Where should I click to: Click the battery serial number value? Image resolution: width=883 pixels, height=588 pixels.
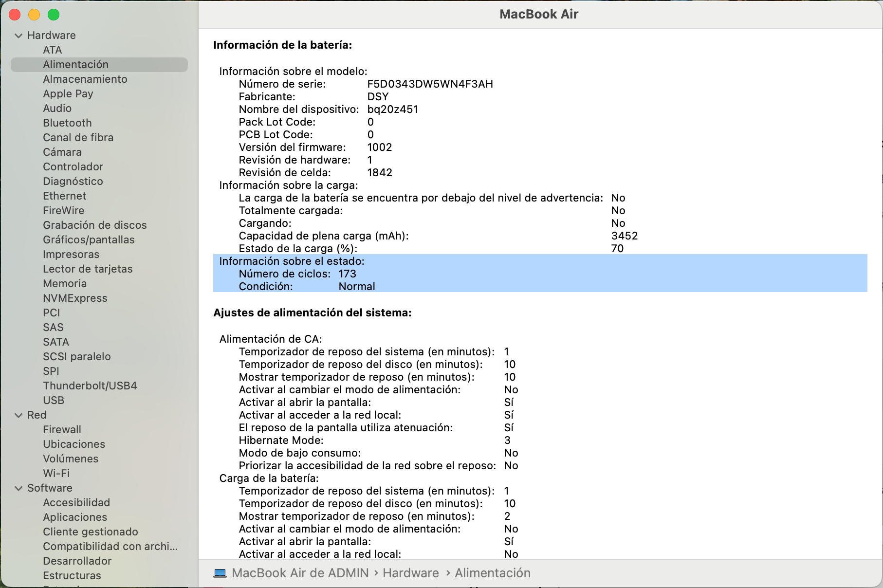click(x=430, y=84)
